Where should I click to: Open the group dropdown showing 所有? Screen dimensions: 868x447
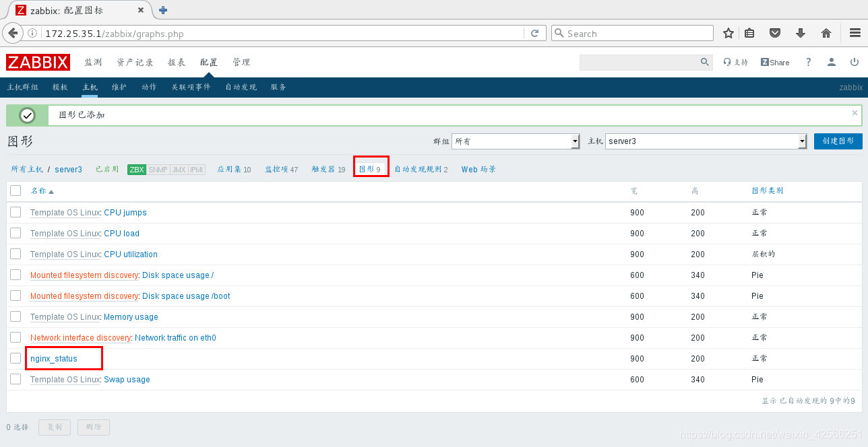(x=516, y=141)
